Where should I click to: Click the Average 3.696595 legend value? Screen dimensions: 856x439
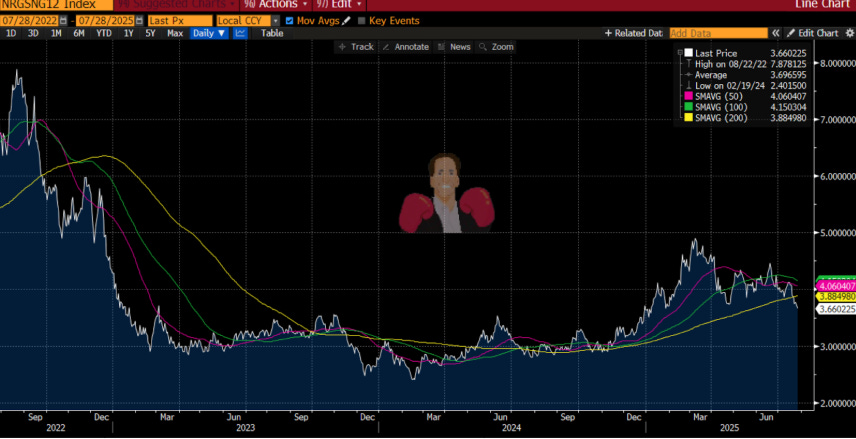[788, 75]
